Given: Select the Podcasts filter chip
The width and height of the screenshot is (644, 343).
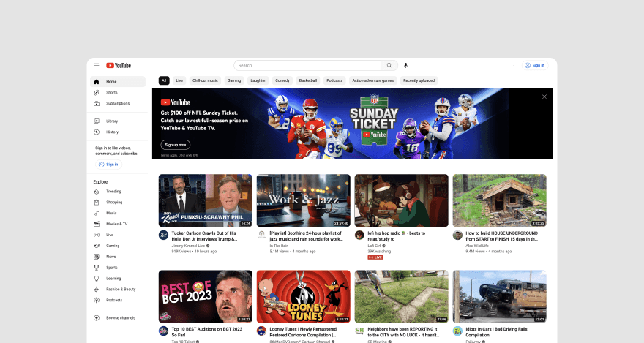Looking at the screenshot, I should [334, 80].
